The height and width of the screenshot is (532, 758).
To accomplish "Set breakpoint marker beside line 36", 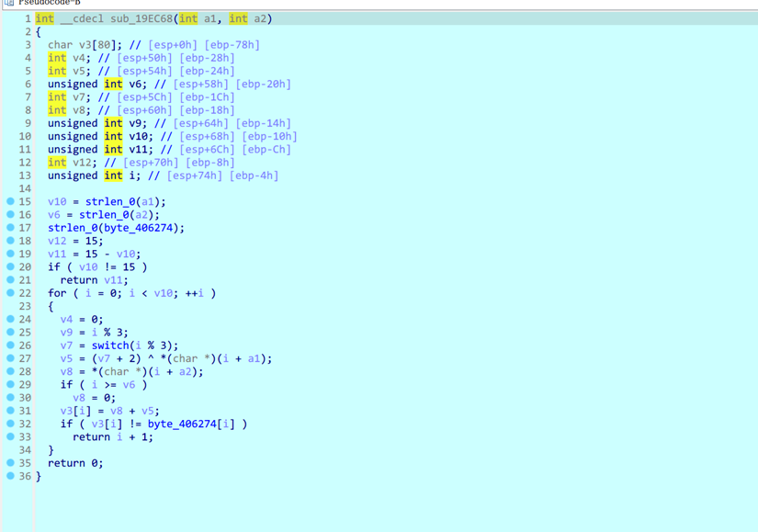I will coord(11,475).
